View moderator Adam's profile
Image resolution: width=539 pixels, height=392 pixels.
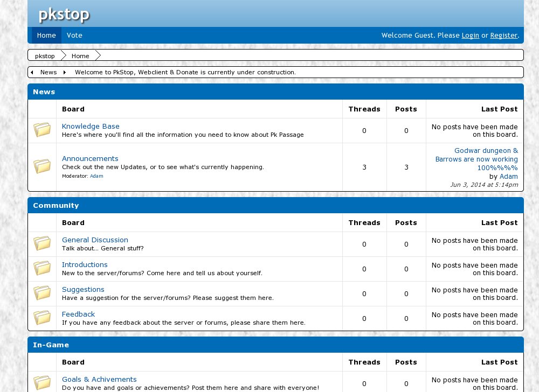[96, 176]
